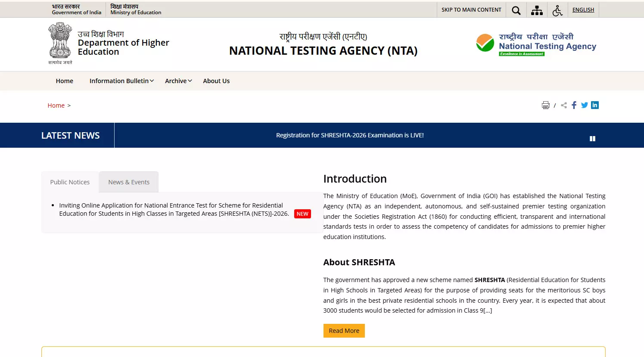Screen dimensions: 644x357
Task: Click the red NEW badge
Action: coord(302,214)
